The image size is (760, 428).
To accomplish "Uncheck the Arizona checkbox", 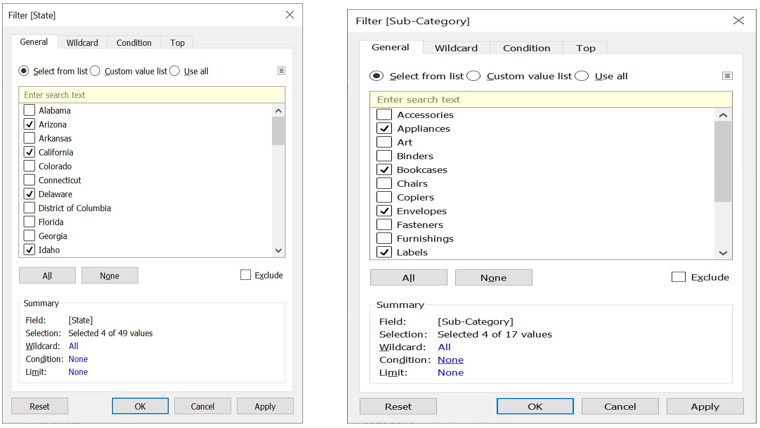I will pyautogui.click(x=30, y=124).
